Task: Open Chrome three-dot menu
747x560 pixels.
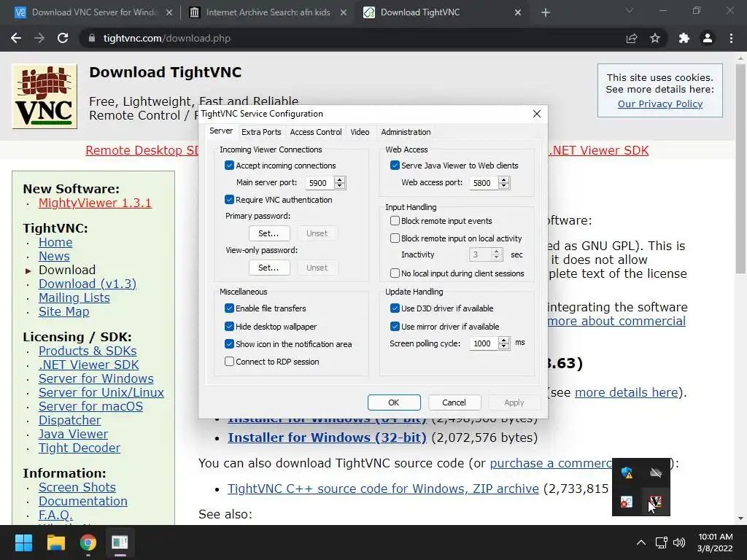Action: click(731, 38)
